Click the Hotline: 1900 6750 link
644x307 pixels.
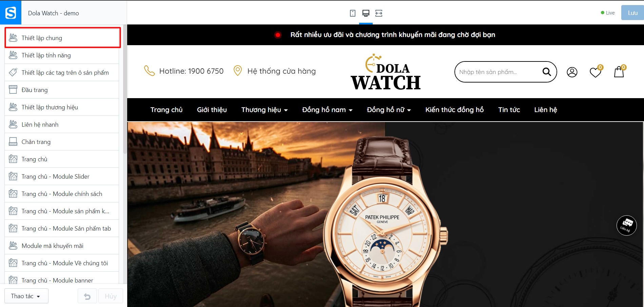tap(191, 71)
